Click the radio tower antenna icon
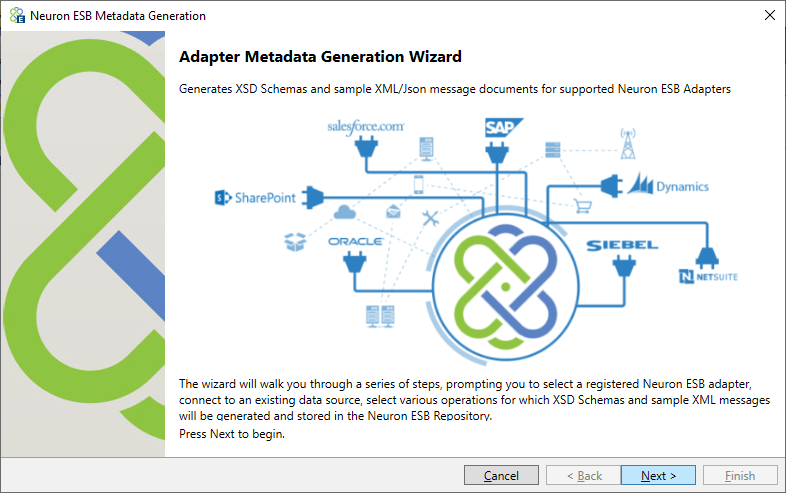Viewport: 786px width, 493px height. [x=628, y=144]
